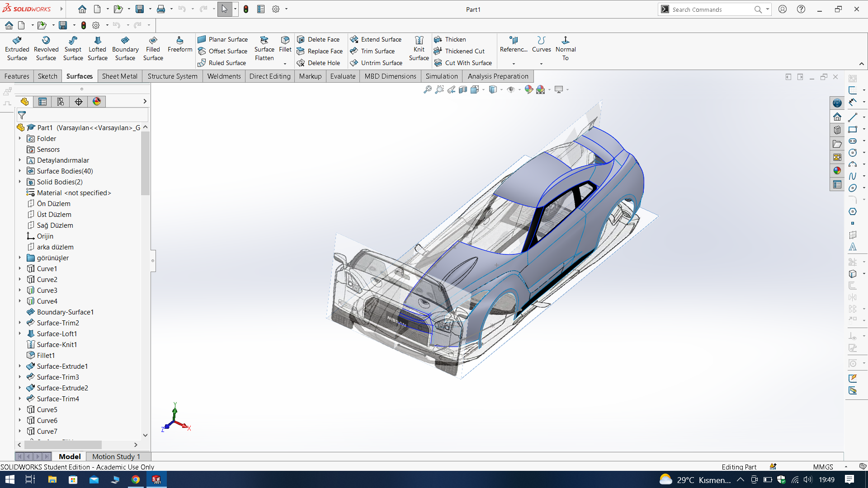Expand the Surface Bodies(40) tree item

coord(20,171)
